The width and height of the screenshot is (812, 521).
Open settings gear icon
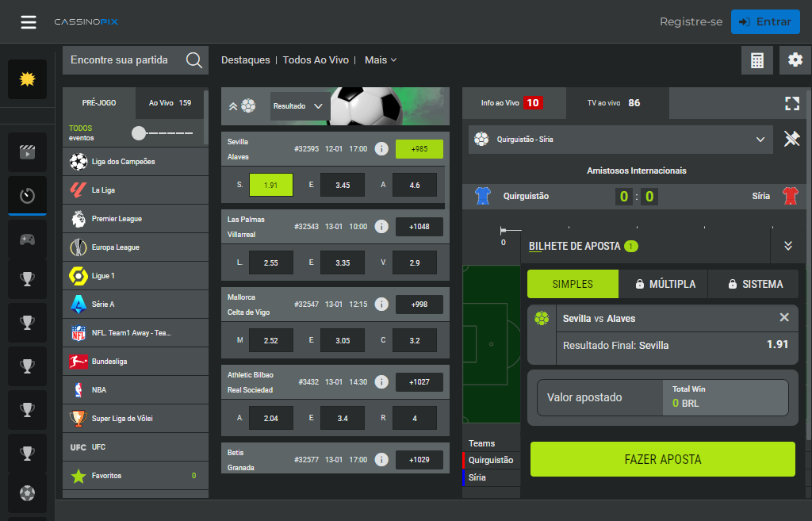coord(795,60)
